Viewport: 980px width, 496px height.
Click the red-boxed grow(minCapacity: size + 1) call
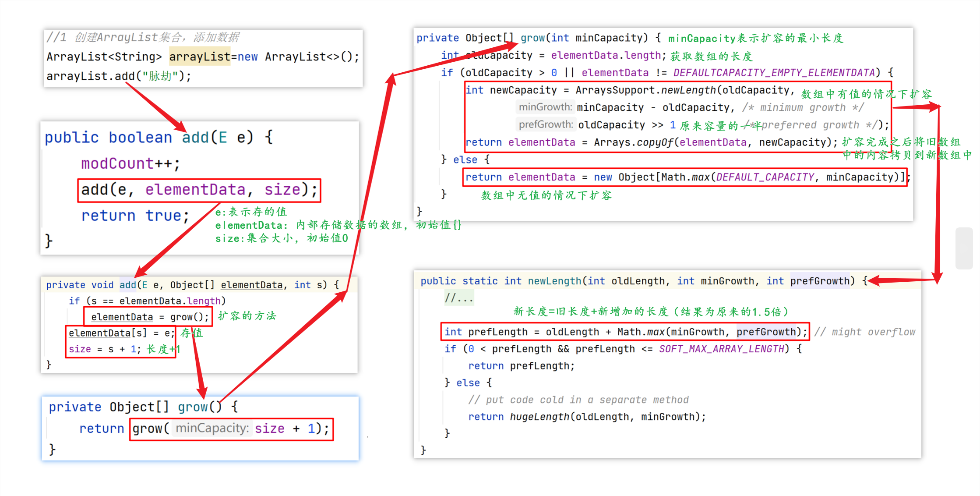pyautogui.click(x=231, y=429)
